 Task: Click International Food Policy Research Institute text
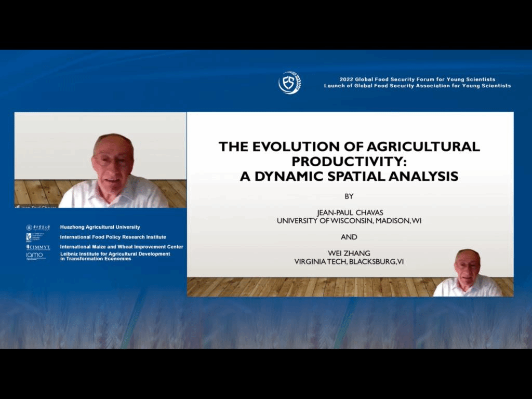tap(113, 237)
